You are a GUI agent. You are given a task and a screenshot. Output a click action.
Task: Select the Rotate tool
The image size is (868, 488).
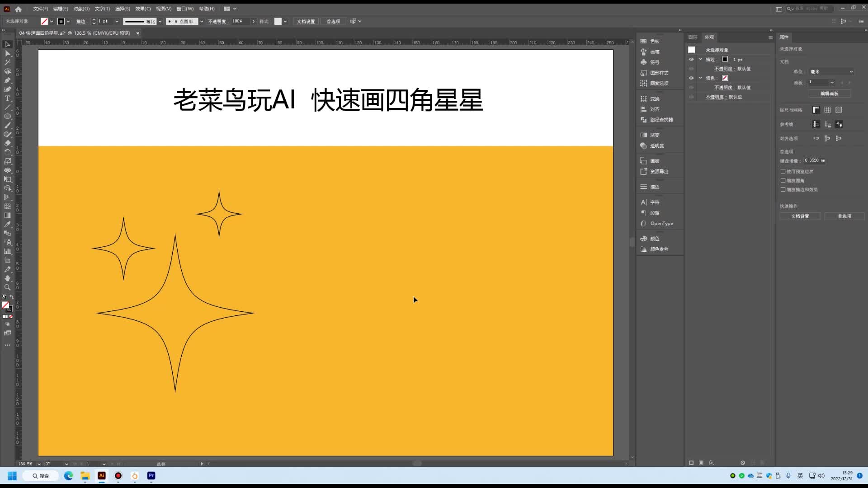[7, 152]
